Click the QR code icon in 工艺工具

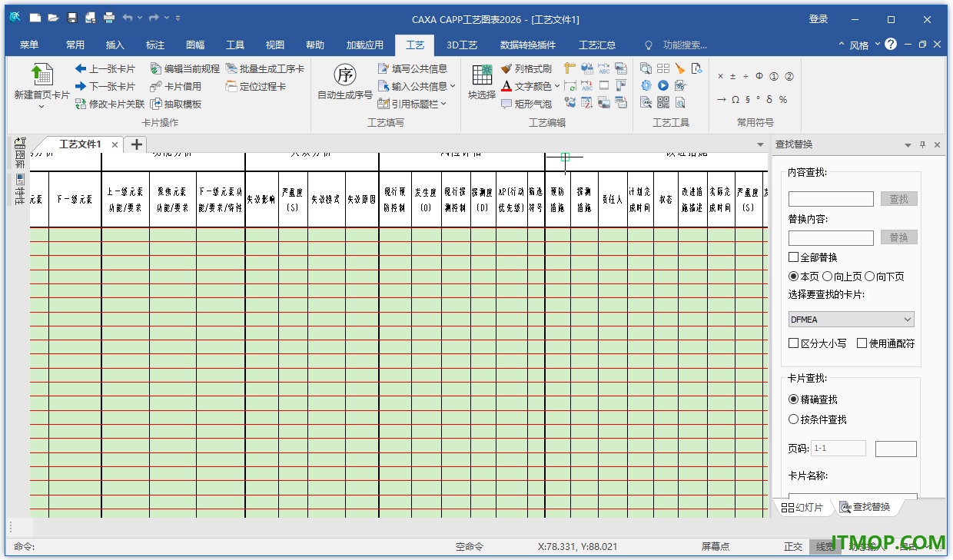663,102
